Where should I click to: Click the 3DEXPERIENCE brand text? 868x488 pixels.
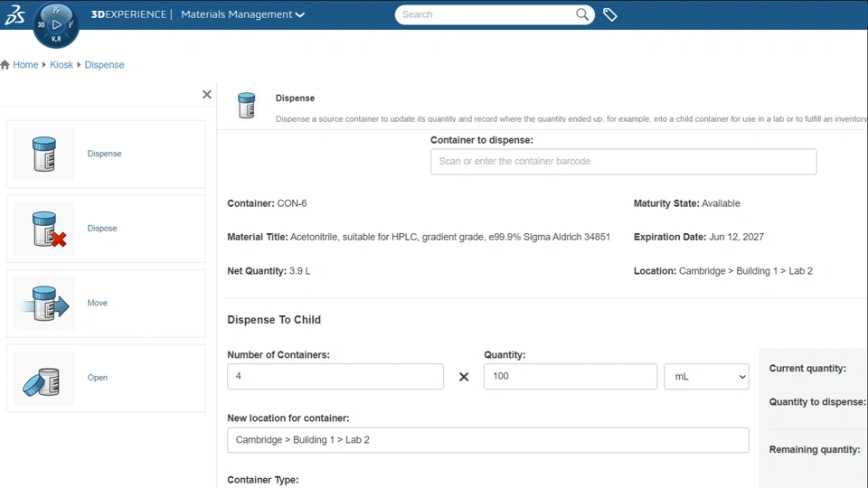pyautogui.click(x=128, y=14)
